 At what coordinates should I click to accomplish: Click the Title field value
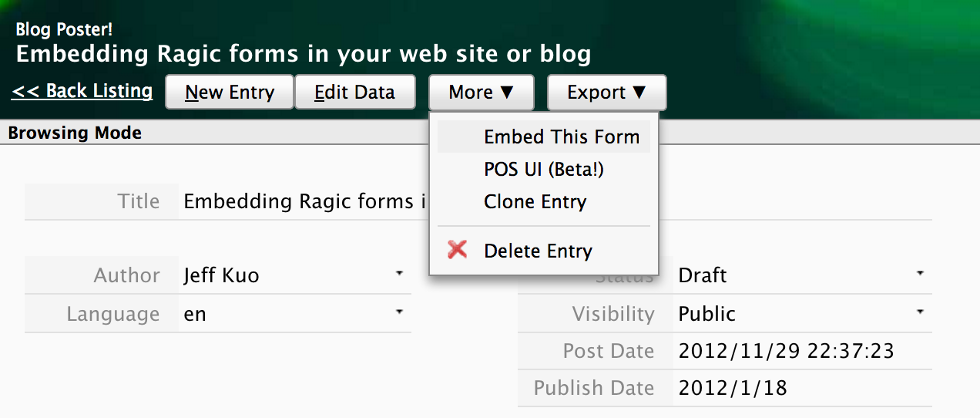tap(305, 201)
